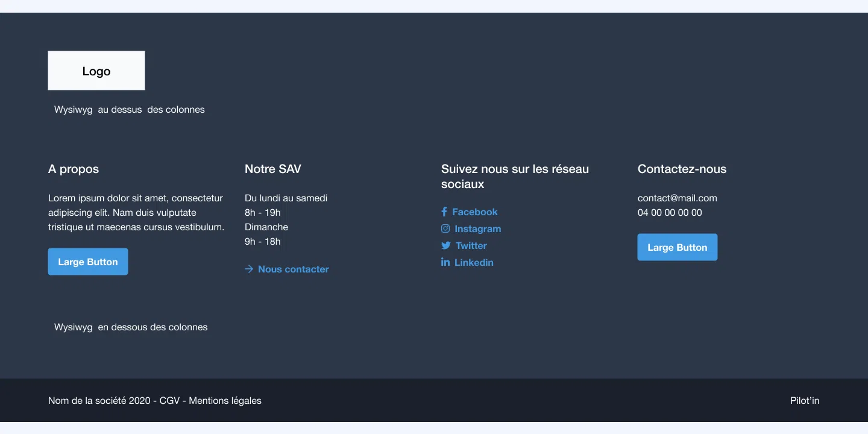Click the arrow icon beside Nous contacter

click(x=249, y=269)
